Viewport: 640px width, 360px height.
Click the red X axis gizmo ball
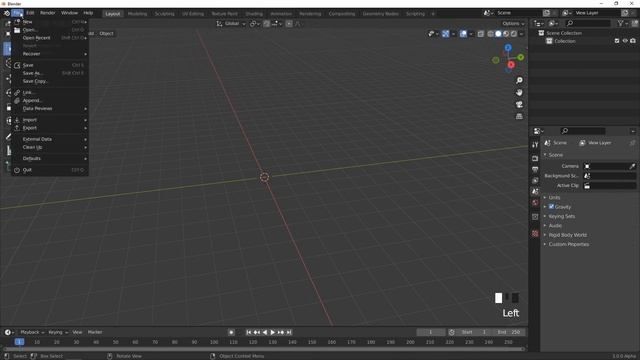[511, 65]
